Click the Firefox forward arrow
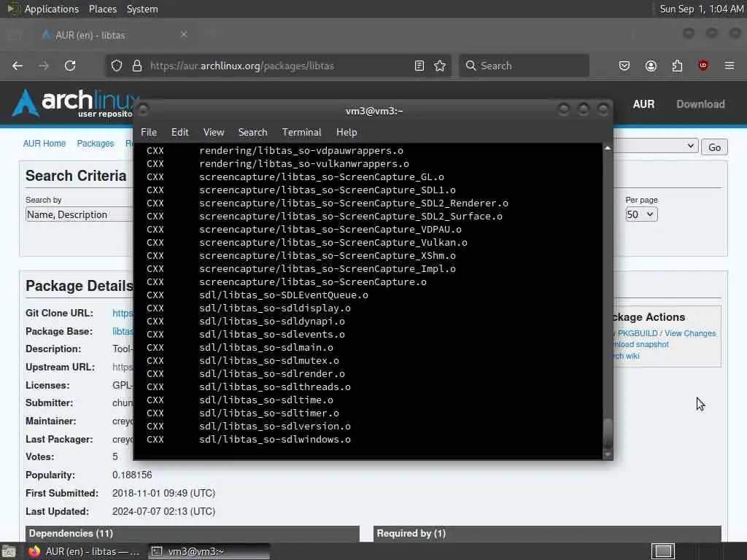 pos(44,66)
